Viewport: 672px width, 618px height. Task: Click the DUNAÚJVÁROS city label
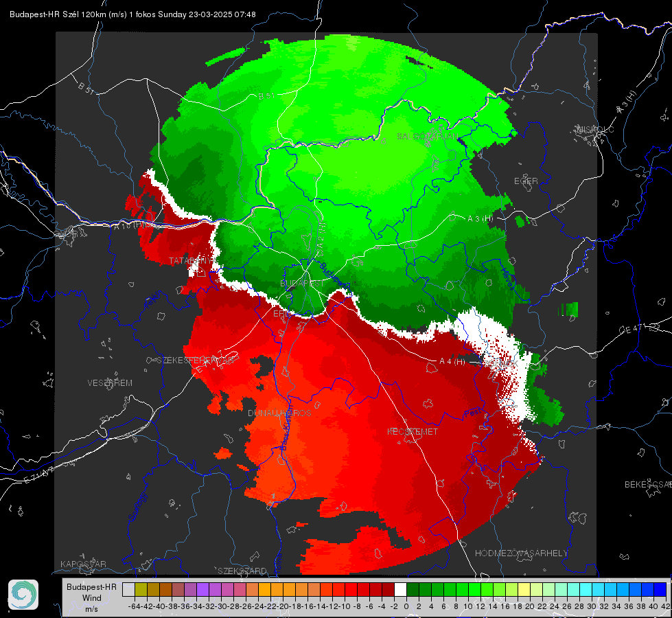click(x=279, y=413)
